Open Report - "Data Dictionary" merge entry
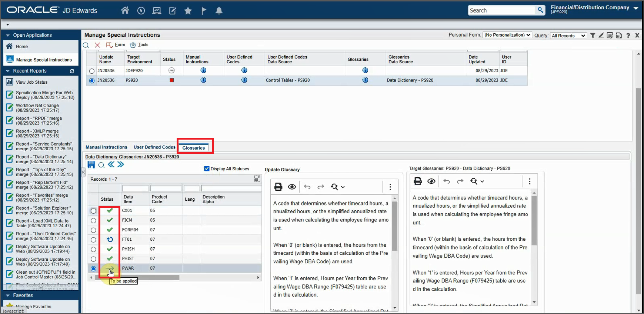 (44, 159)
